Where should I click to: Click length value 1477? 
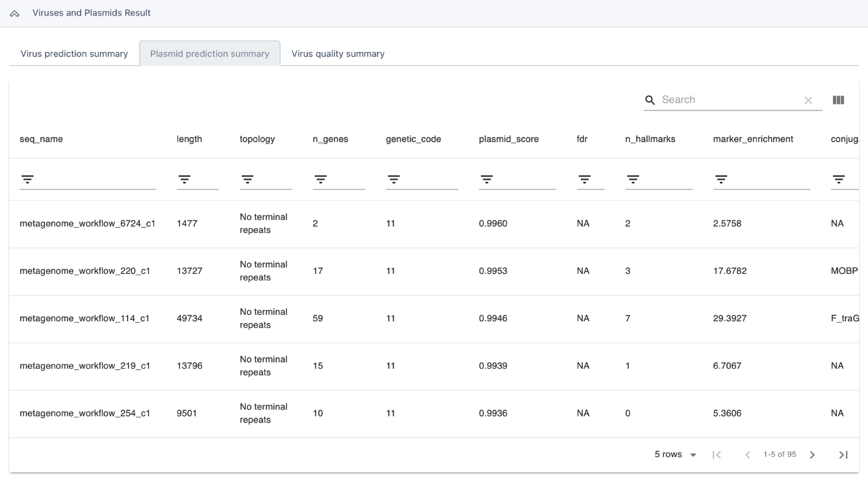(x=186, y=223)
